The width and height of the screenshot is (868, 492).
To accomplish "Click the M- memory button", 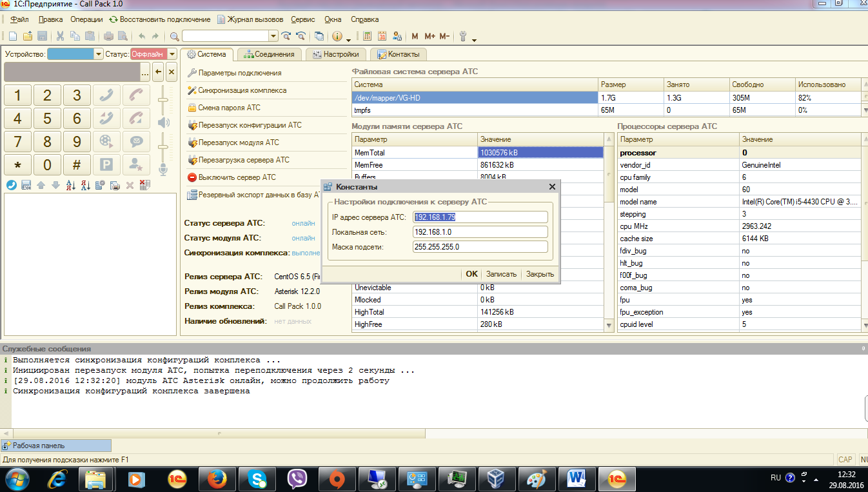I will [x=444, y=36].
